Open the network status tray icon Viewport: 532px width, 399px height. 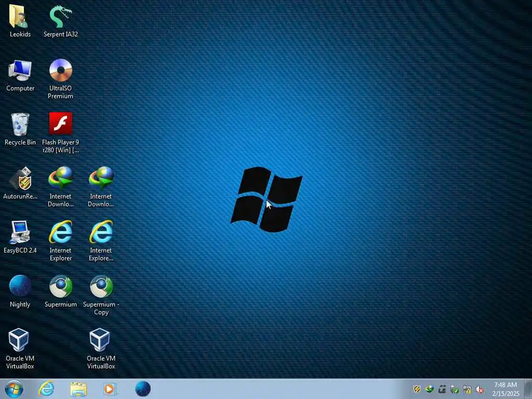point(467,390)
